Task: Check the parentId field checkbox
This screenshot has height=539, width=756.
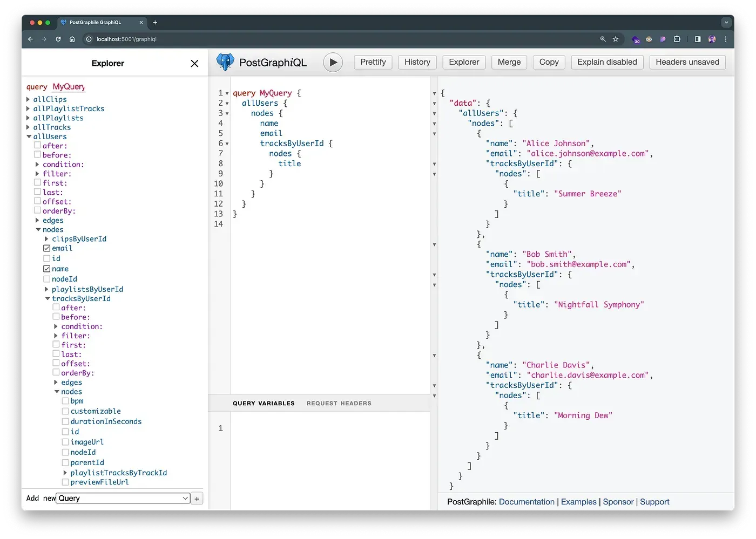Action: tap(65, 463)
